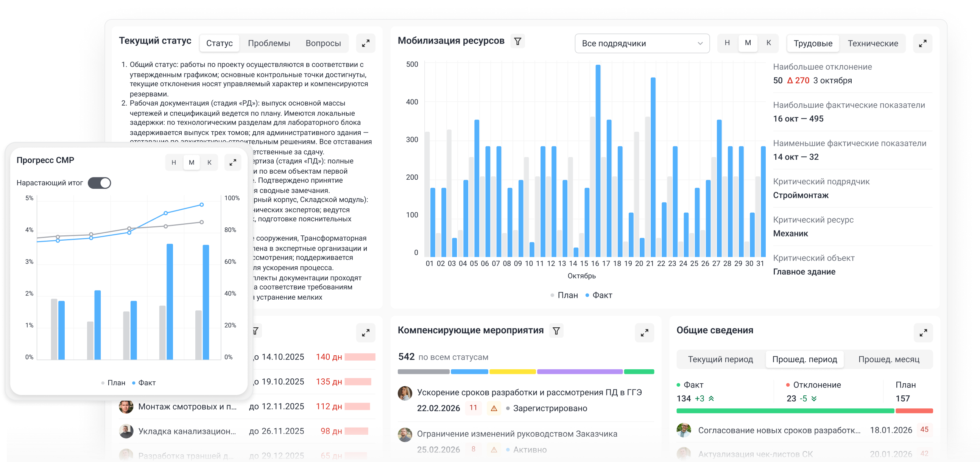Viewport: 980px width, 462px height.
Task: Click warning icon beside 25.02.2026 event
Action: (494, 449)
